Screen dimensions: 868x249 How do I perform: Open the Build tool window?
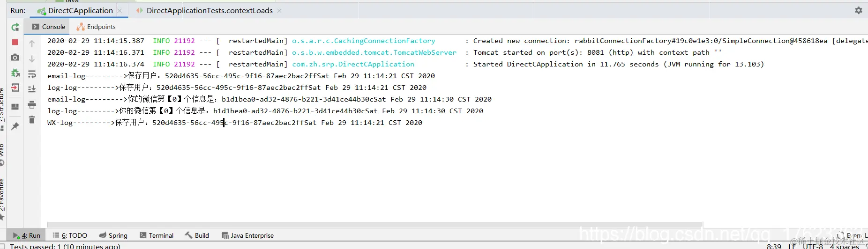197,235
